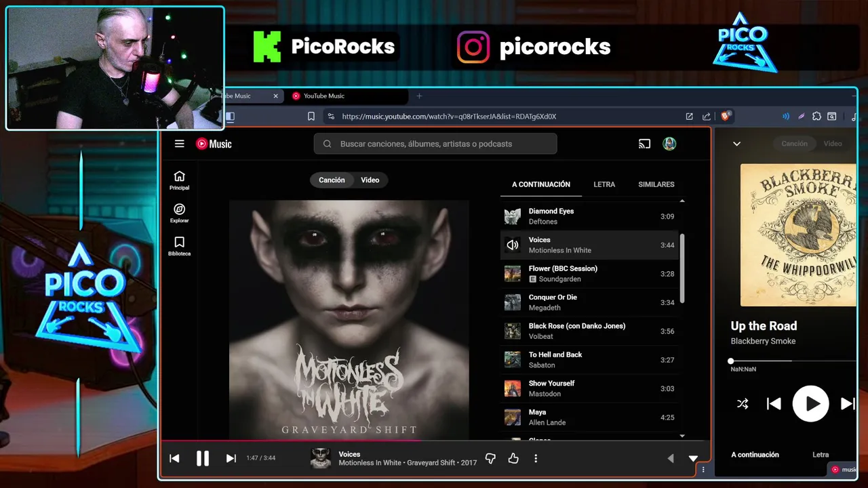Viewport: 868px width, 488px height.
Task: Open the YouTube Music hamburger menu
Action: pos(179,144)
